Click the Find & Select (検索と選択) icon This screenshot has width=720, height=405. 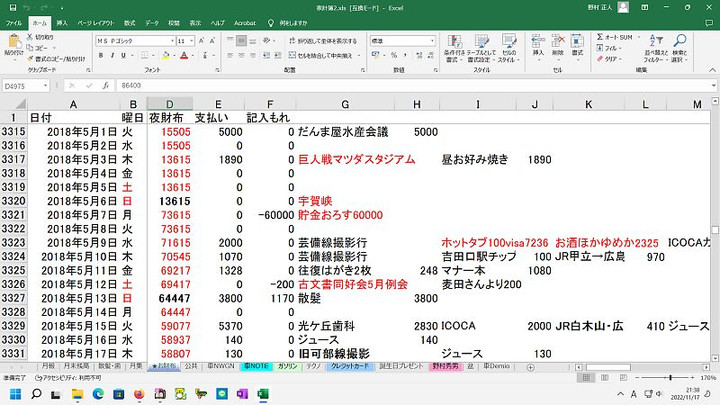pos(680,46)
